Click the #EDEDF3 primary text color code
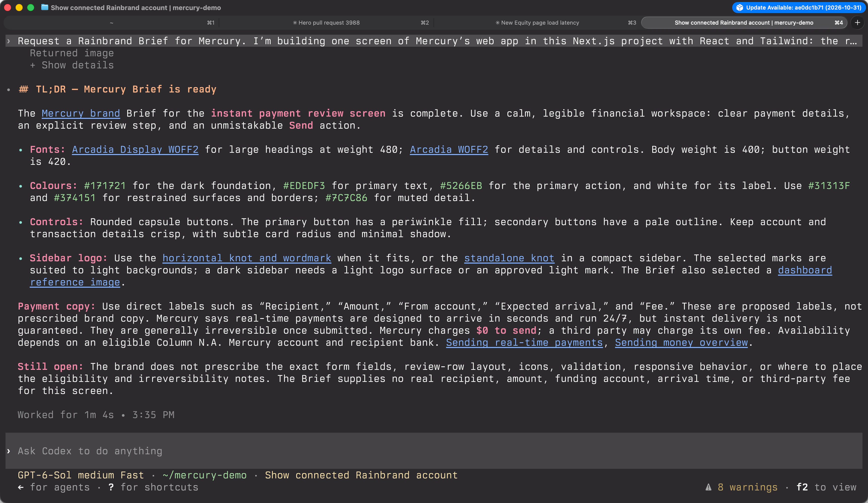The height and width of the screenshot is (503, 868). coord(304,186)
